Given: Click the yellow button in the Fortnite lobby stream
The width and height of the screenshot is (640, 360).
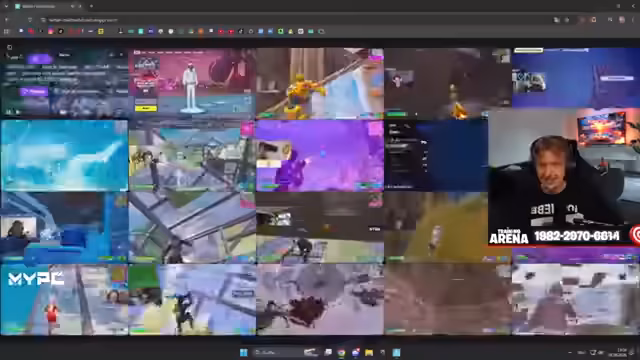Looking at the screenshot, I should point(146,108).
